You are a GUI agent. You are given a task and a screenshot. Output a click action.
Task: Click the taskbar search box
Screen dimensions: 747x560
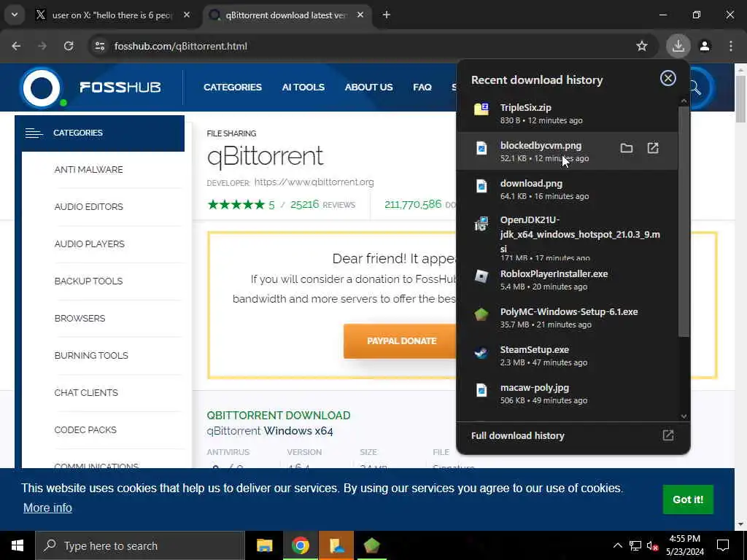coord(139,545)
